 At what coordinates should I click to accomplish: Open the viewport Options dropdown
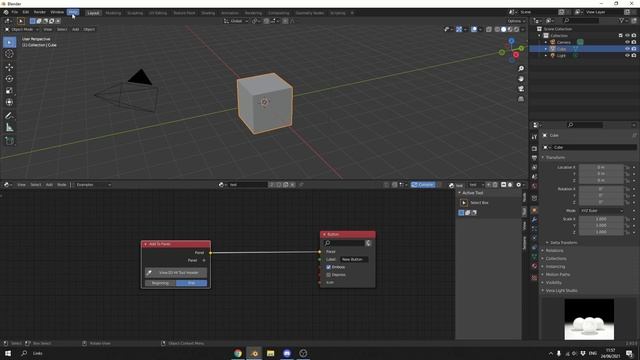[516, 21]
